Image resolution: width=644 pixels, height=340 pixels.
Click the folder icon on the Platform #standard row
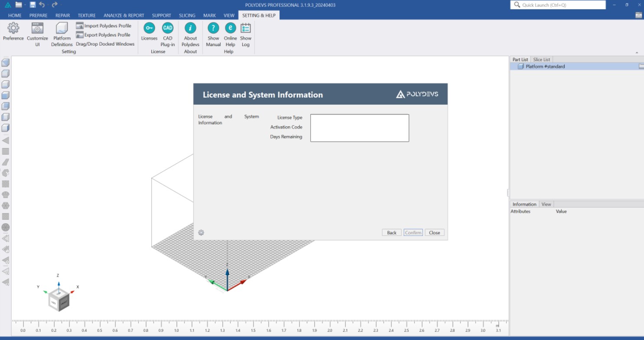pyautogui.click(x=641, y=66)
